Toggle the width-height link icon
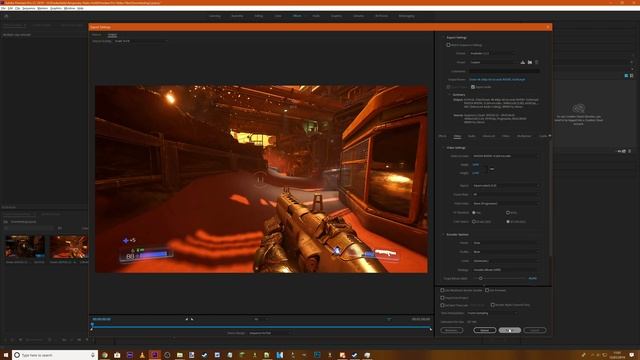The image size is (640, 360). (x=492, y=169)
